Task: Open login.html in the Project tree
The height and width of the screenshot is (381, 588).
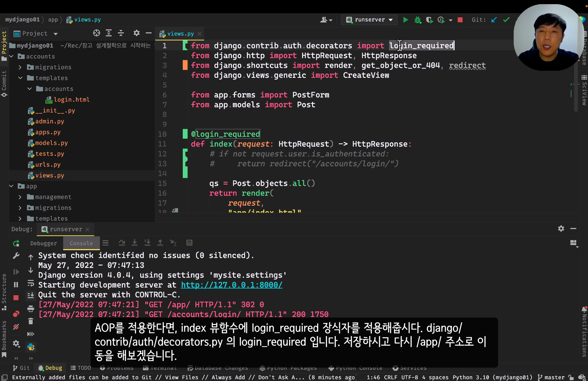Action: (71, 100)
